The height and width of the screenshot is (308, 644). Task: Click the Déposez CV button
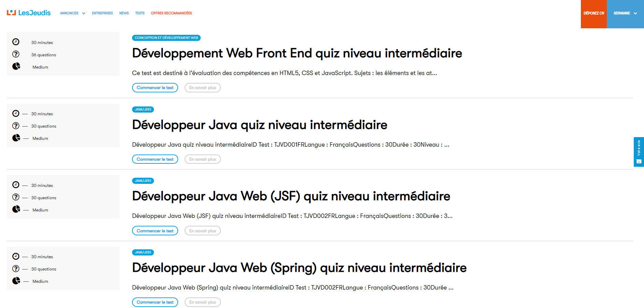click(x=593, y=13)
